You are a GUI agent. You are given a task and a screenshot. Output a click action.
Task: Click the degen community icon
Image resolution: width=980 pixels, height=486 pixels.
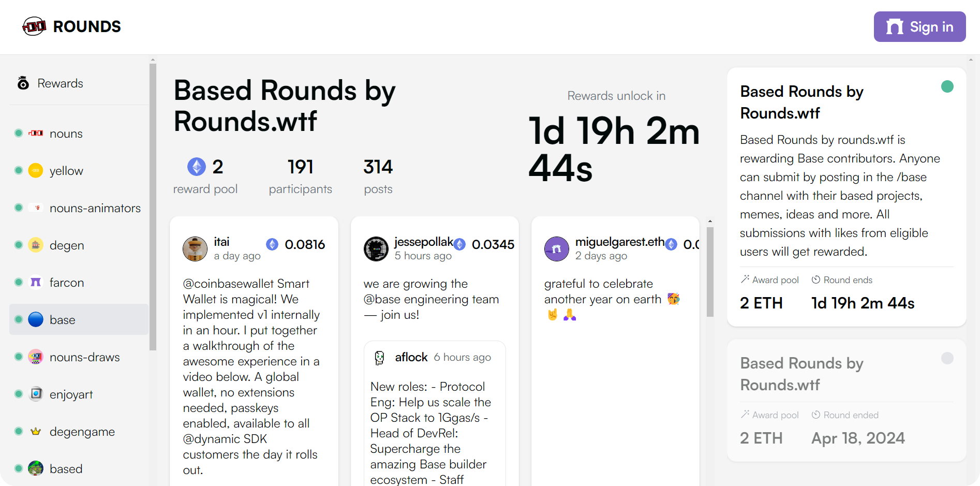(x=36, y=245)
